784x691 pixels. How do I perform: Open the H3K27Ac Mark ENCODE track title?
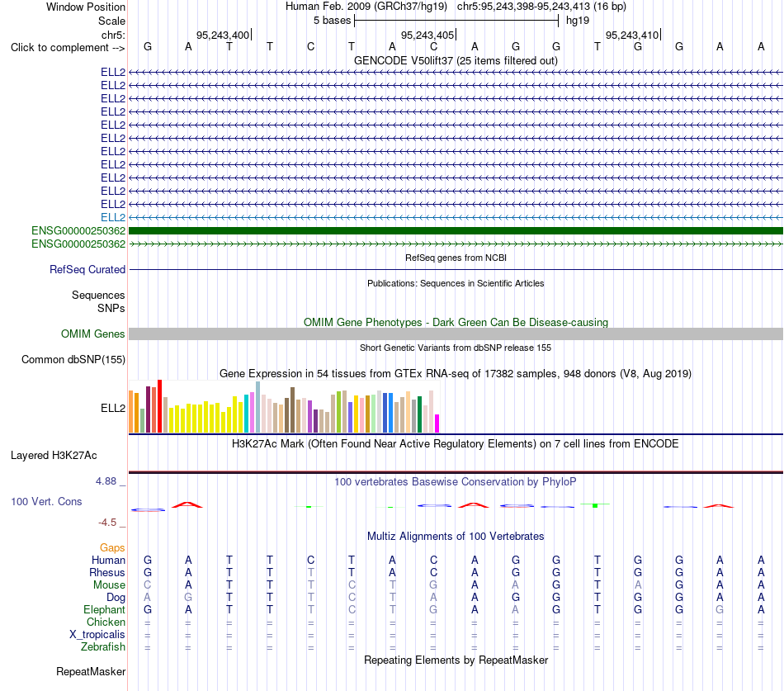click(x=456, y=444)
